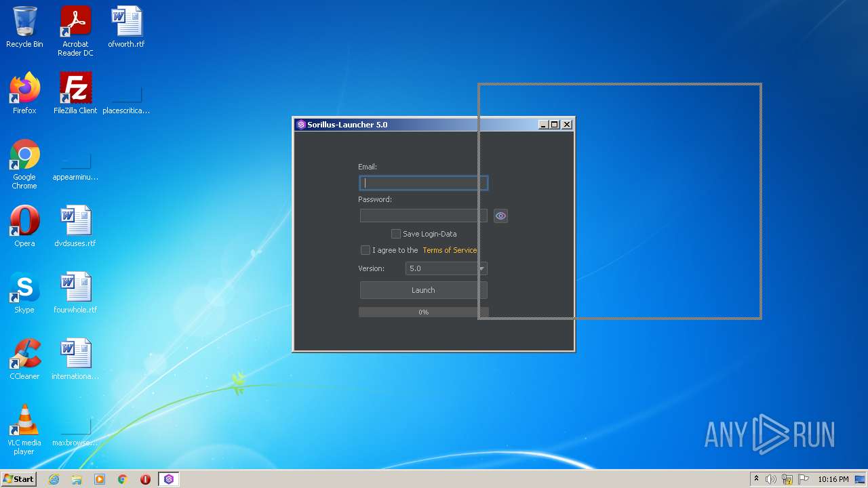
Task: Select the fourwhole.rtf document icon
Action: point(75,293)
